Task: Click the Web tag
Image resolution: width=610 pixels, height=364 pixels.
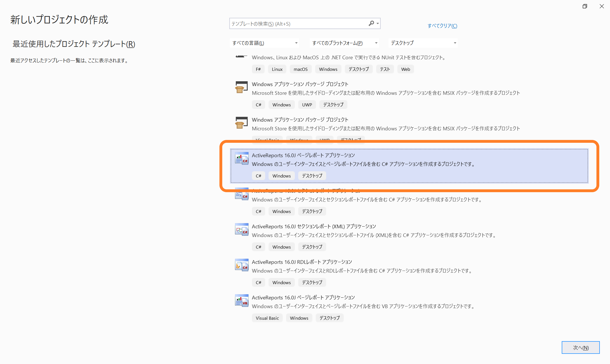Action: coord(406,69)
